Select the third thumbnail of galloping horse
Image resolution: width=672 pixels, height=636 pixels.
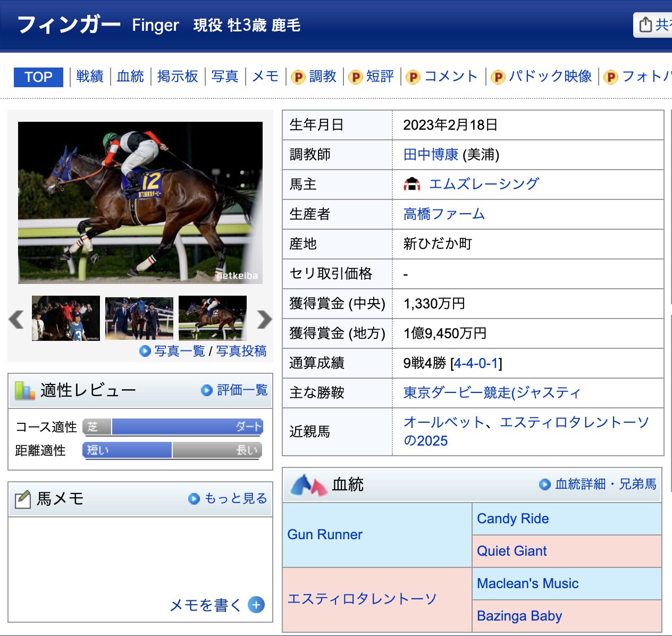[213, 318]
